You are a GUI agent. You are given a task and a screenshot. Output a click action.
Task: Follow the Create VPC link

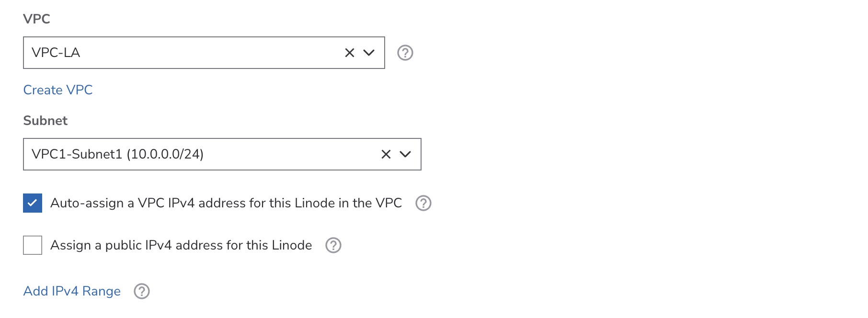click(x=58, y=90)
